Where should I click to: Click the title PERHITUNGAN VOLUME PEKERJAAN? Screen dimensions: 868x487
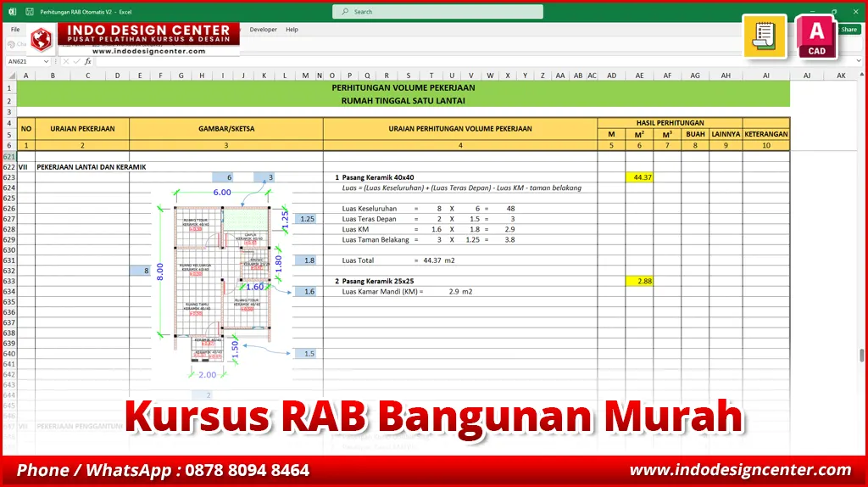403,87
